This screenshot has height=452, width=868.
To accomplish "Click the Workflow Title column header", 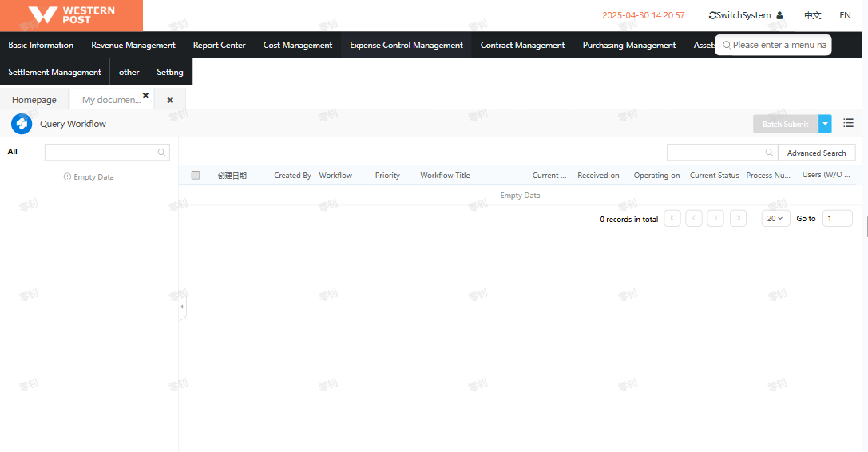I will pyautogui.click(x=445, y=176).
